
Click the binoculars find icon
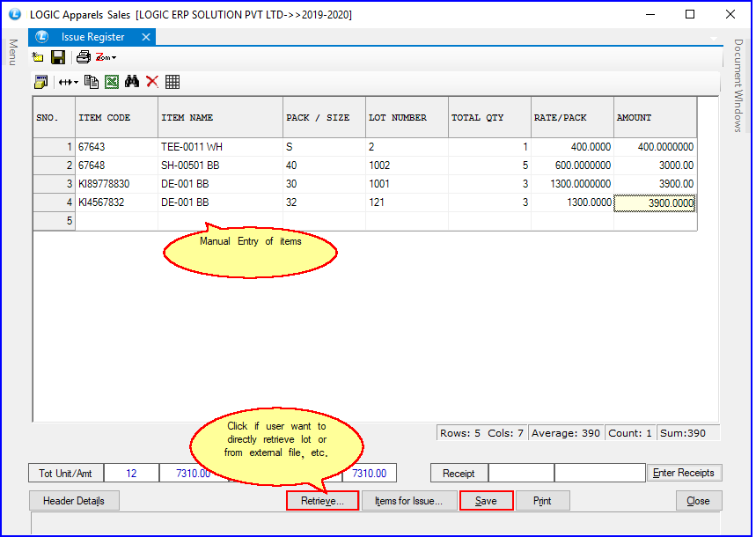(x=132, y=82)
